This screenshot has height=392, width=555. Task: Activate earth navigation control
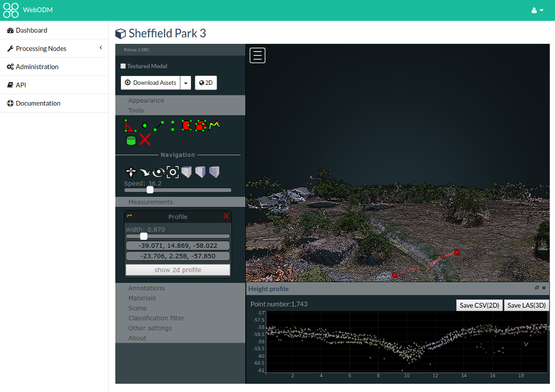tap(130, 172)
